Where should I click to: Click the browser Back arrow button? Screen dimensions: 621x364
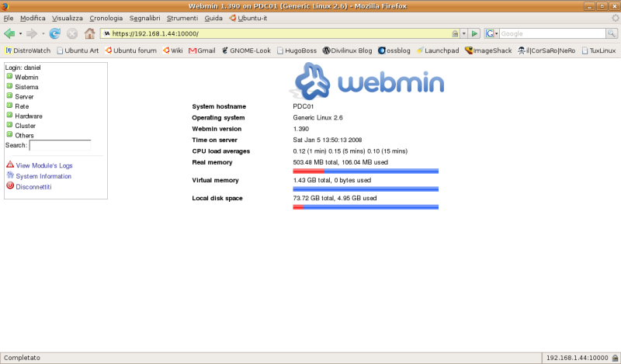tap(9, 33)
